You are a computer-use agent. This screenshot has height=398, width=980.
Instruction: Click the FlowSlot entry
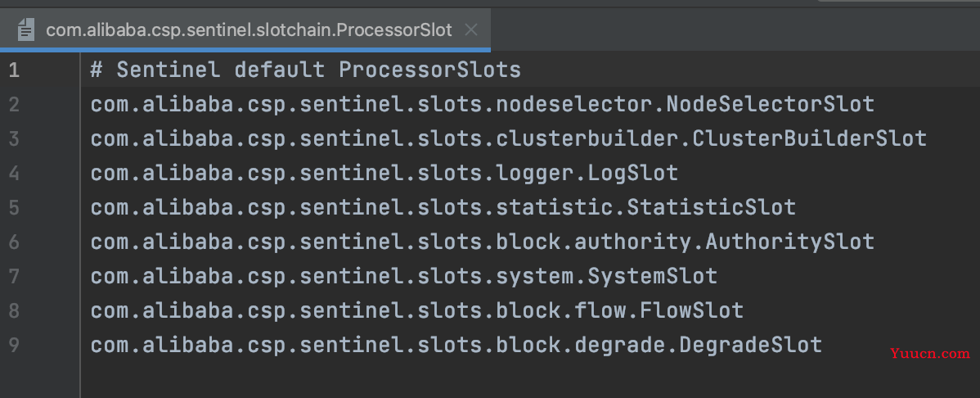click(417, 310)
